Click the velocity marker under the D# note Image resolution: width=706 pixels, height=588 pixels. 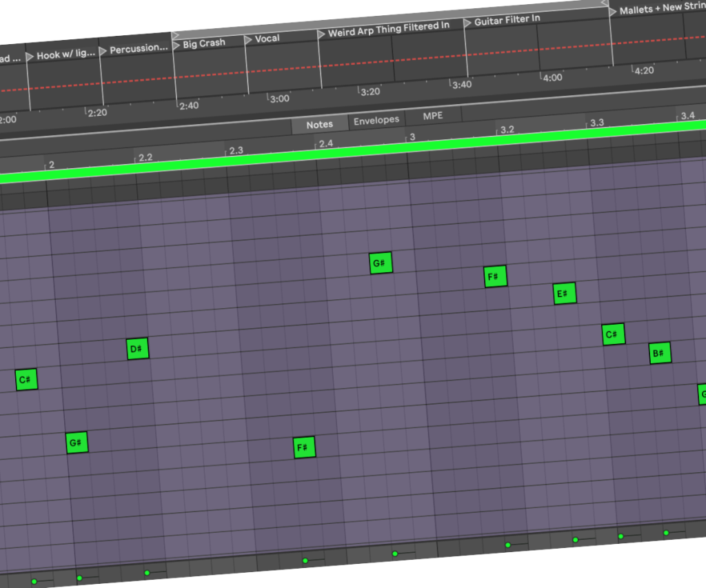tap(147, 573)
